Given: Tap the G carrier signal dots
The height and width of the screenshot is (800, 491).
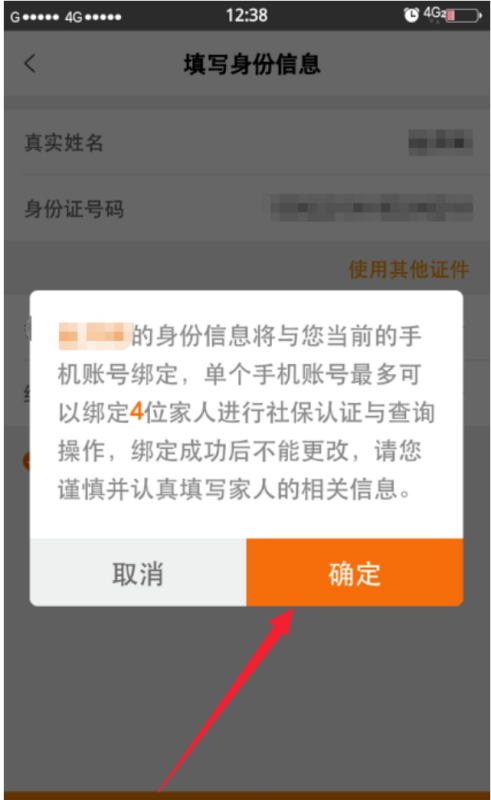Looking at the screenshot, I should point(35,17).
